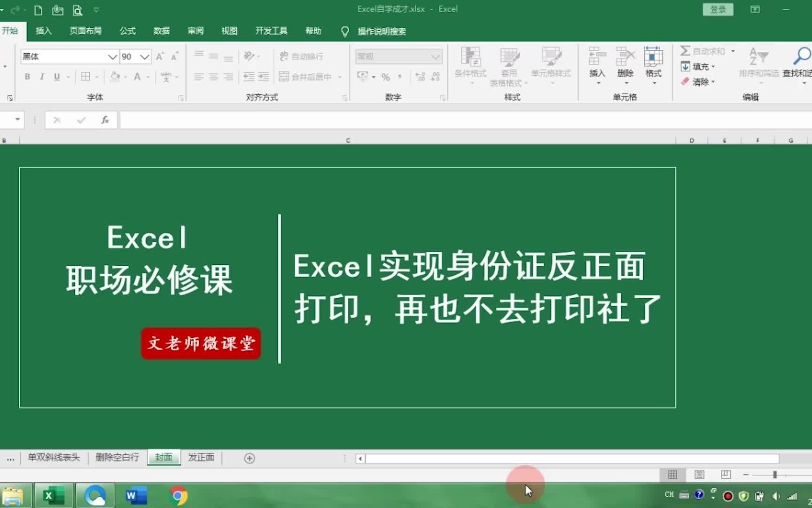Click the 操作说明搜索 search box
This screenshot has width=812, height=508.
382,32
